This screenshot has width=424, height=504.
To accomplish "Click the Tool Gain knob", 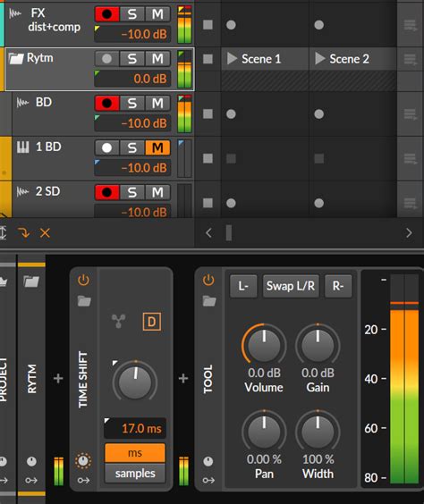I will (318, 345).
